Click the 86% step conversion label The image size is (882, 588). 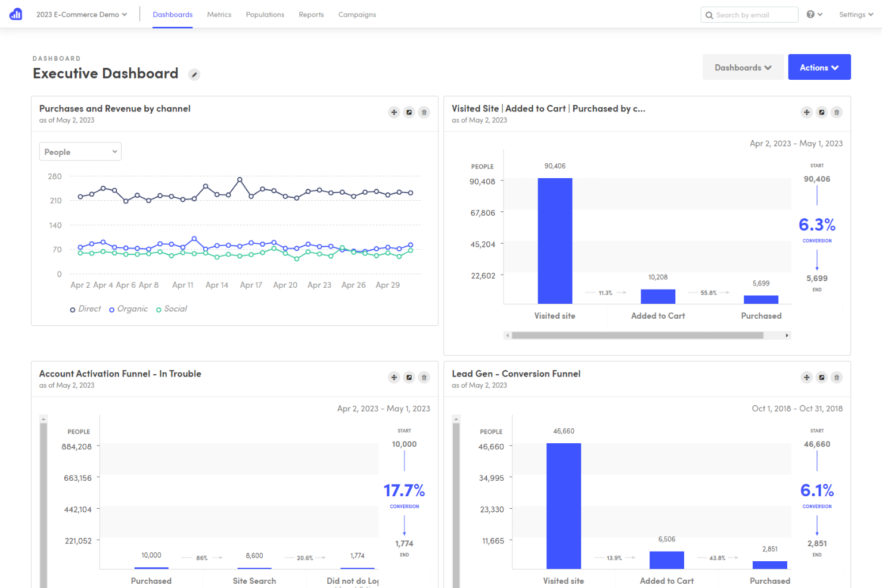[202, 558]
